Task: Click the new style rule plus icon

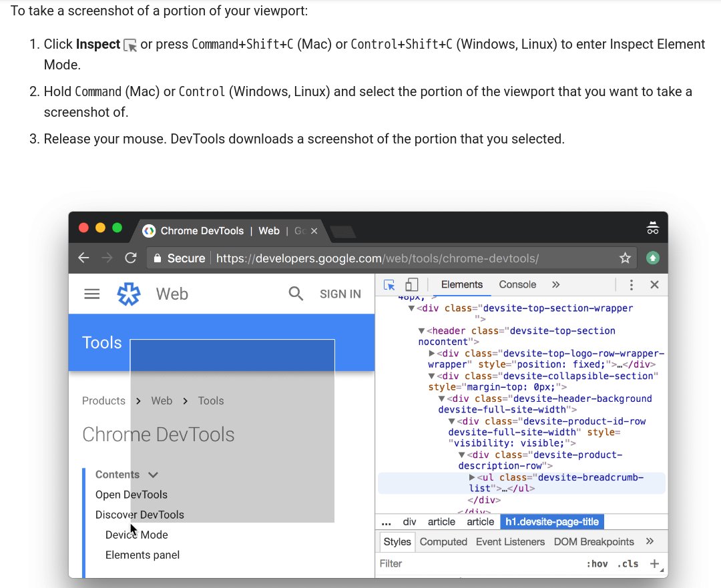Action: [x=654, y=563]
